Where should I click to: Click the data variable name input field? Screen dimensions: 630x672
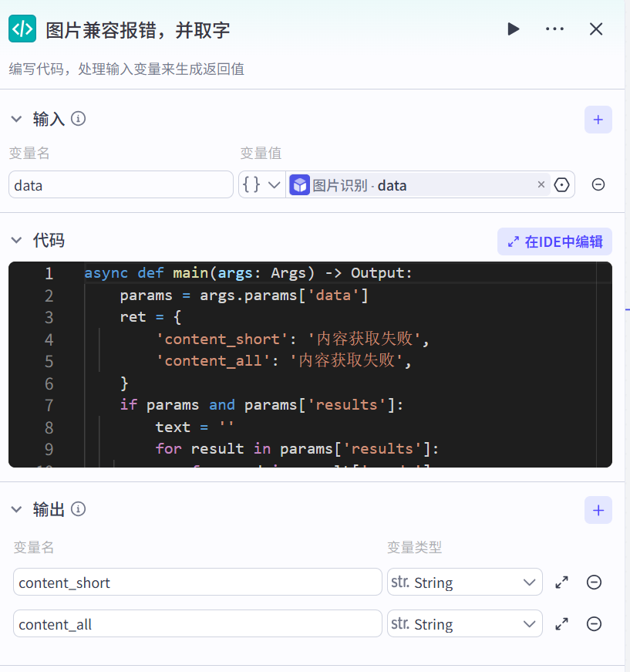[121, 184]
